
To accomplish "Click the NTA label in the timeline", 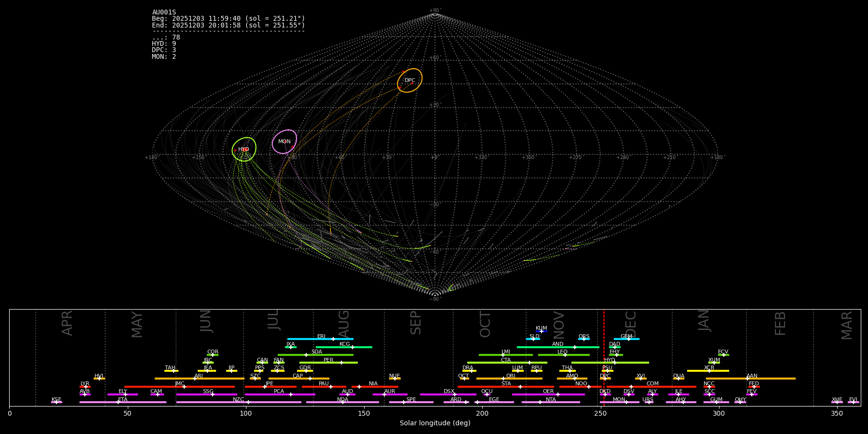I will [551, 400].
